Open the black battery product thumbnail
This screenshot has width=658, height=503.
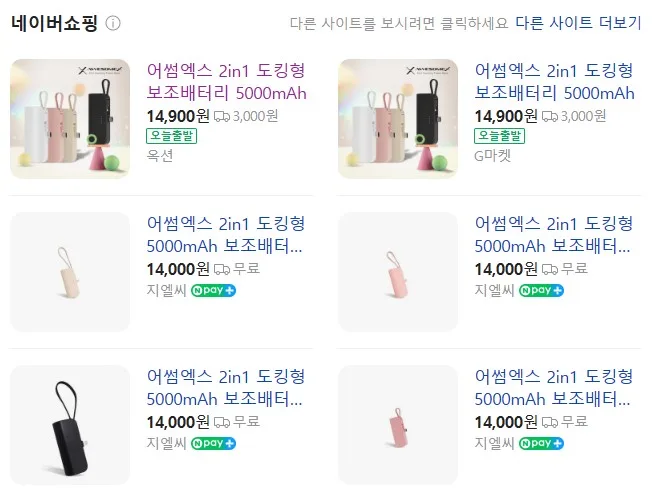pyautogui.click(x=70, y=425)
